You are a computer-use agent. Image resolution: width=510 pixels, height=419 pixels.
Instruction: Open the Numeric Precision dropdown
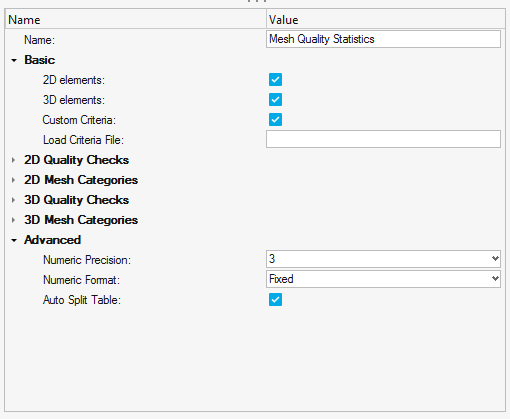click(383, 259)
